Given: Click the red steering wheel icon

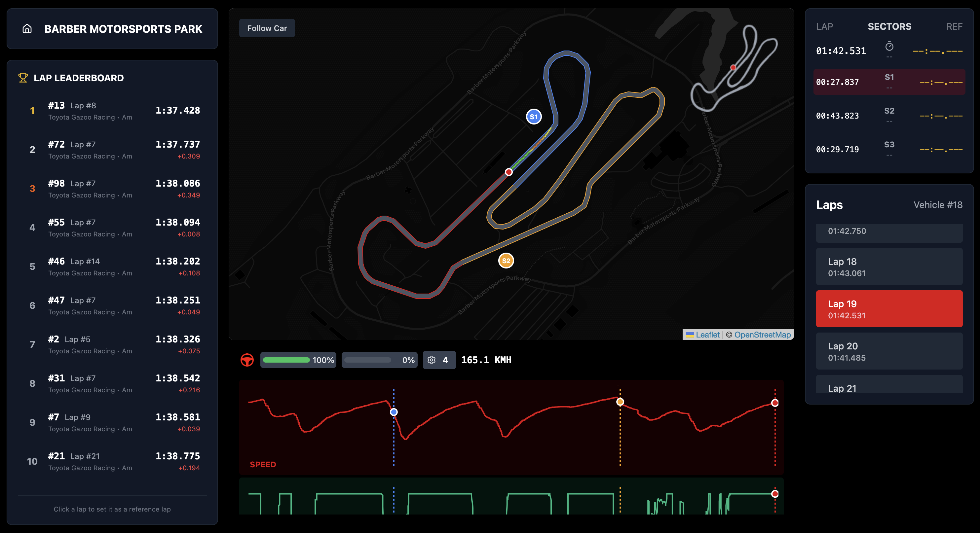Looking at the screenshot, I should [247, 360].
